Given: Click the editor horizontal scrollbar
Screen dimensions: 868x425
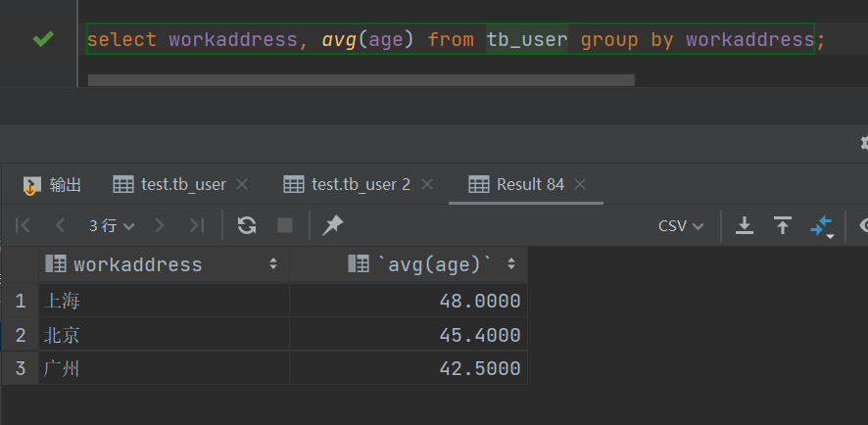Looking at the screenshot, I should tap(361, 79).
